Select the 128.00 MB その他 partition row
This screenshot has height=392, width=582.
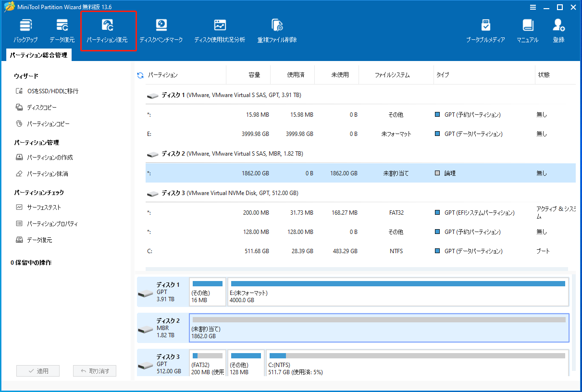pyautogui.click(x=360, y=232)
